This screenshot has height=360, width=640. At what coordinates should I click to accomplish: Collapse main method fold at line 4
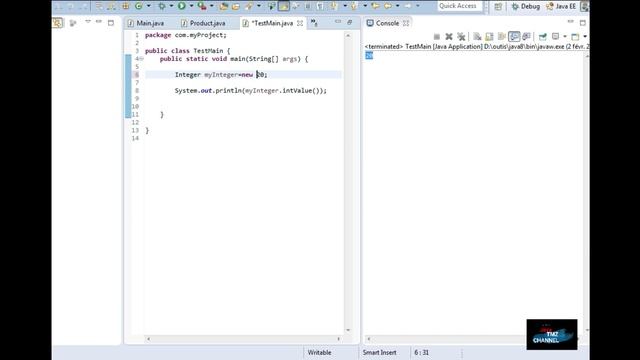141,59
